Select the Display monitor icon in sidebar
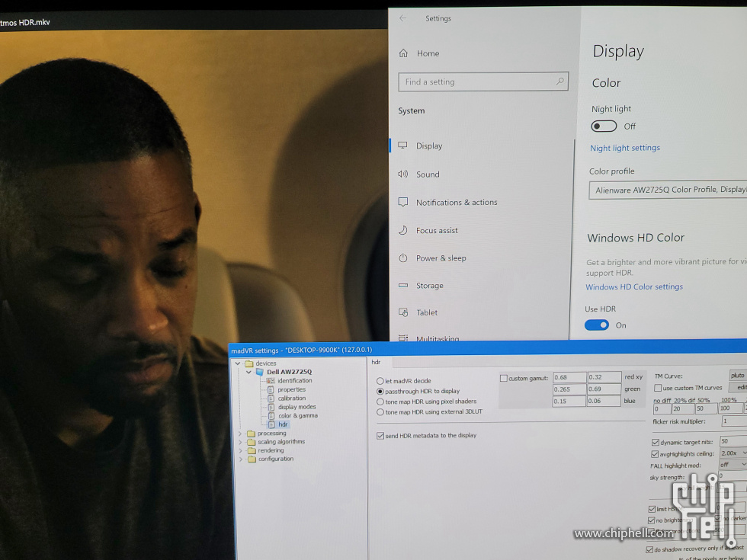This screenshot has height=560, width=747. pos(403,146)
